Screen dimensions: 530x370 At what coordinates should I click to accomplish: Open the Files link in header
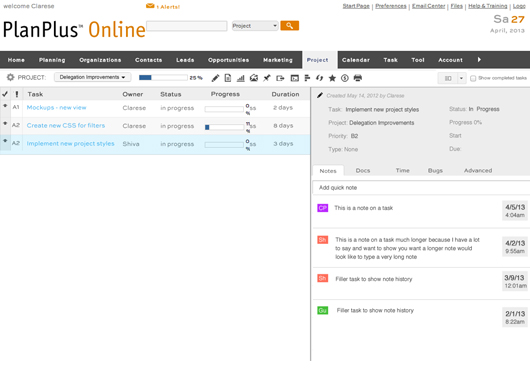[x=457, y=6]
